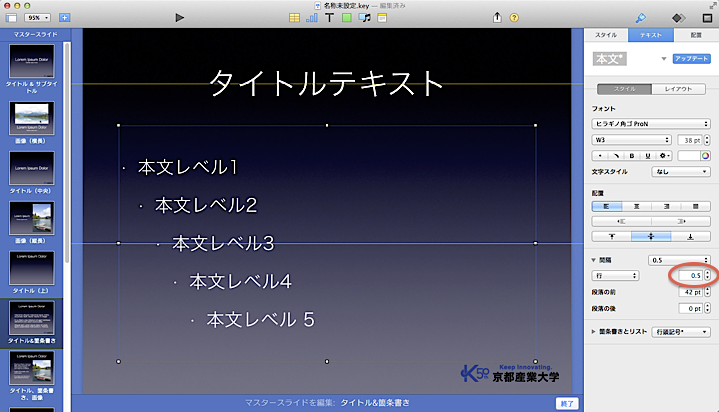This screenshot has width=719, height=412.
Task: Insert a chart from the toolbar
Action: (x=312, y=18)
